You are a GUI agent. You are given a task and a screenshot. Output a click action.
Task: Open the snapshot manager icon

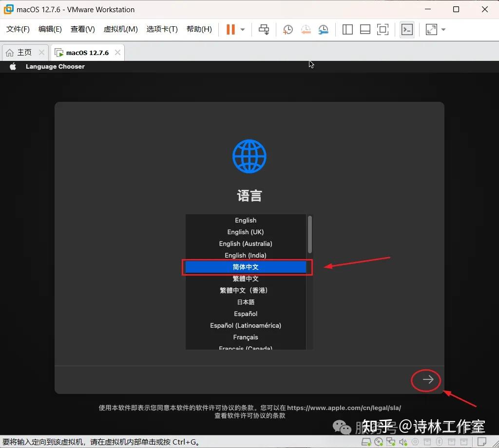click(324, 30)
